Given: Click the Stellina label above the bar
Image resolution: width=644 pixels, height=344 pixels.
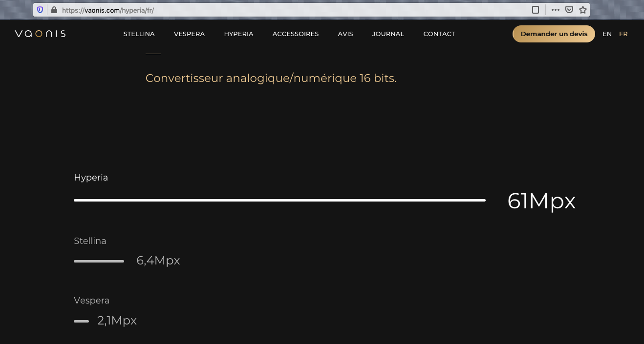Looking at the screenshot, I should tap(90, 241).
